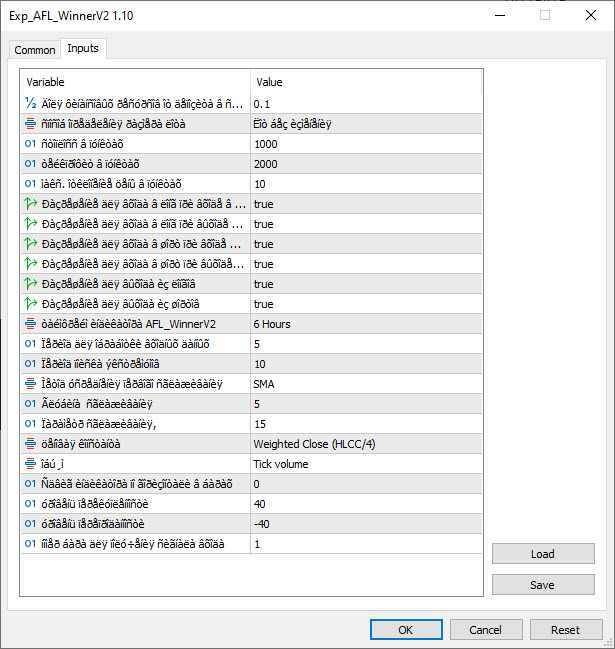Click the enum icon in the Tick volume row
615x649 pixels.
pos(31,464)
